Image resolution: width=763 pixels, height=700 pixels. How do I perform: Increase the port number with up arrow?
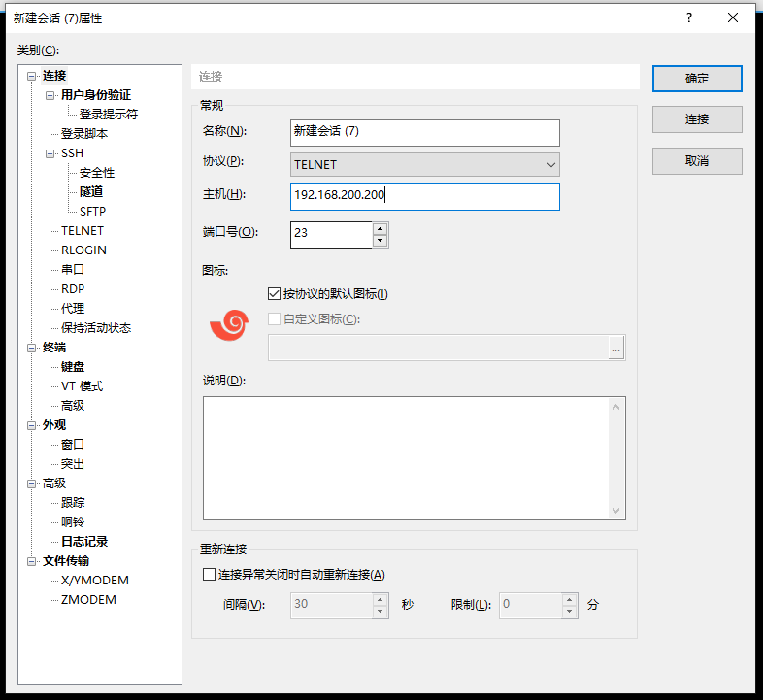380,229
